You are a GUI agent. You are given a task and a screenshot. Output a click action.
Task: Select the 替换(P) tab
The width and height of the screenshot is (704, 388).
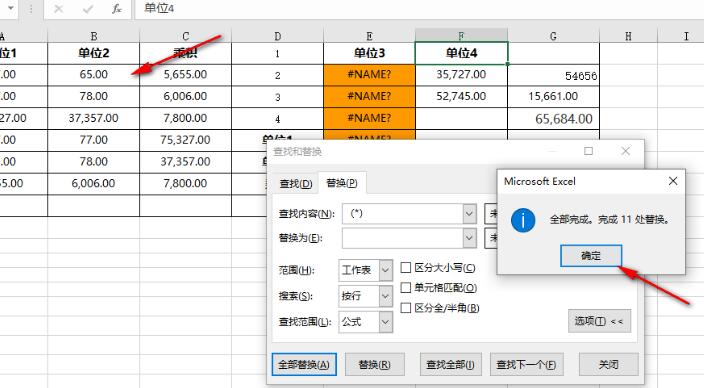[342, 183]
